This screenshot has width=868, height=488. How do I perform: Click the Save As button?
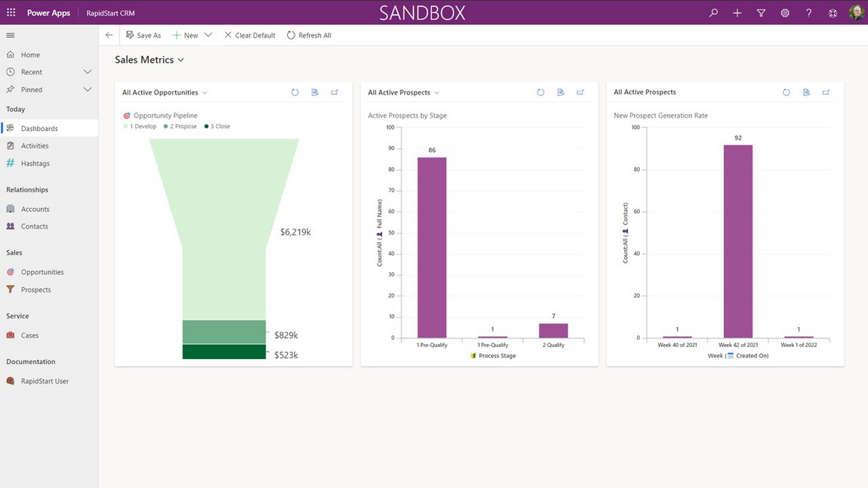pyautogui.click(x=143, y=35)
